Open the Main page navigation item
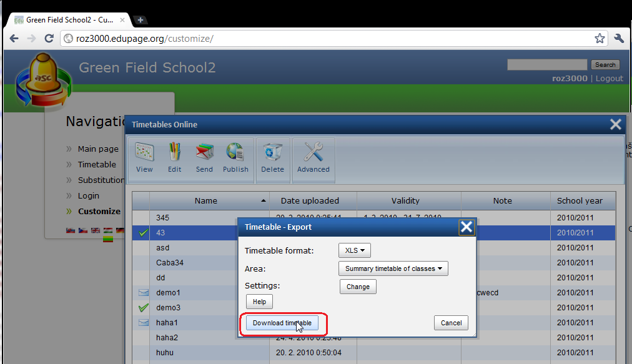 point(98,149)
